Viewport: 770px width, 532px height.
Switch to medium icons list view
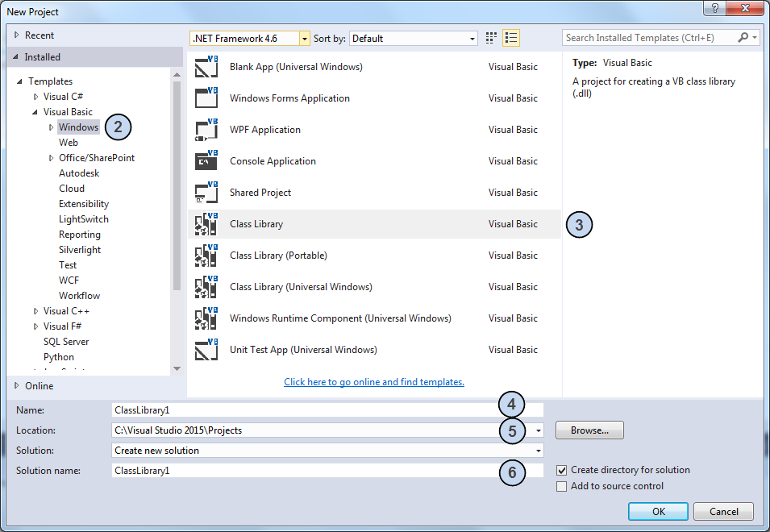[511, 38]
